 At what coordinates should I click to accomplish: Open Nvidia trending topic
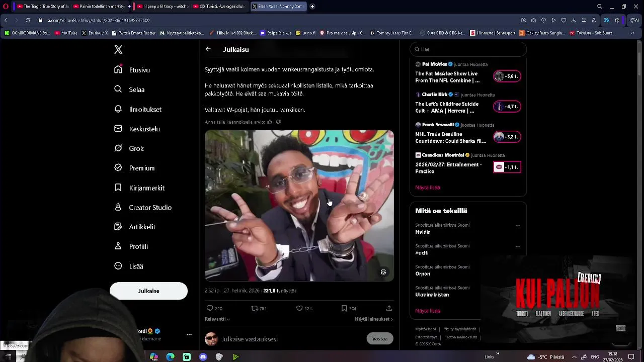423,232
